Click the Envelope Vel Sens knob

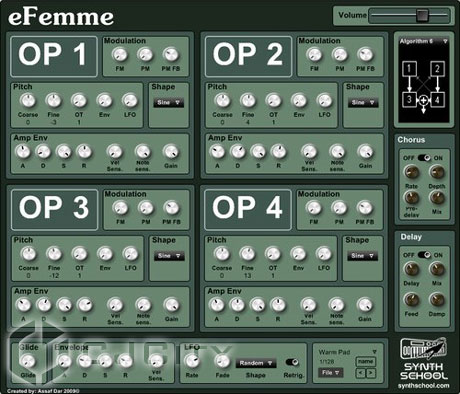(x=156, y=361)
